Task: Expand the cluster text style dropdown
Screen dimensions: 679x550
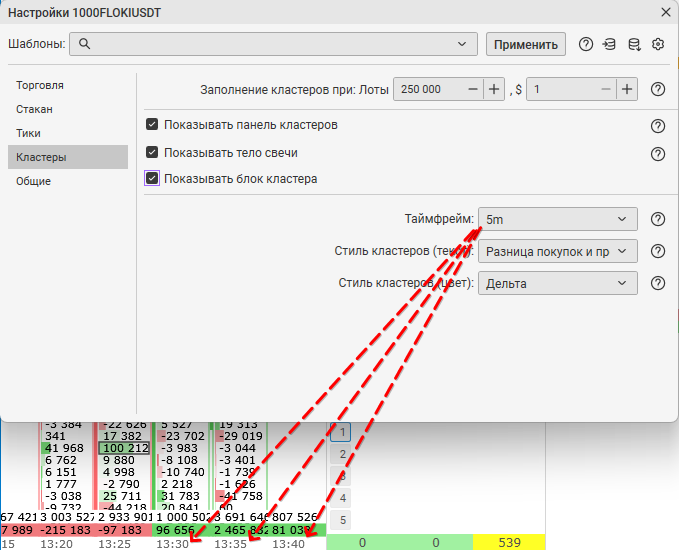Action: 557,251
